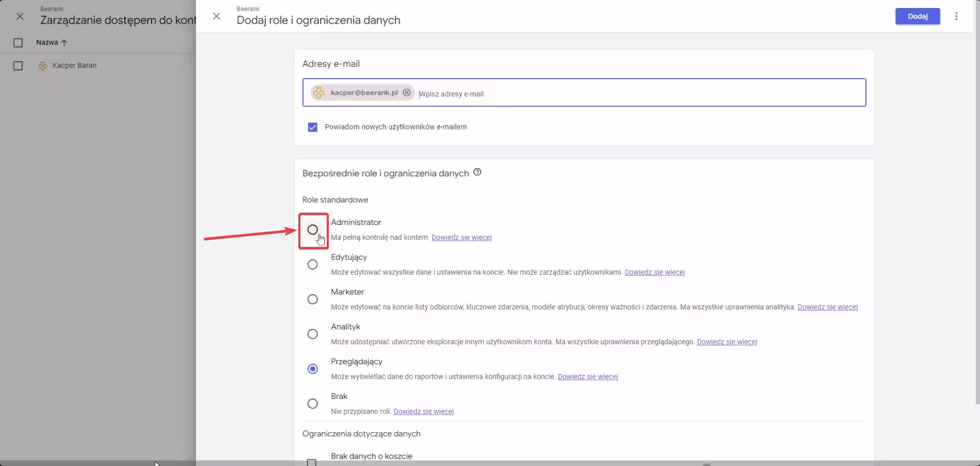Screen dimensions: 980x466
Task: Click the e-mail addresses input field
Action: tap(637, 94)
